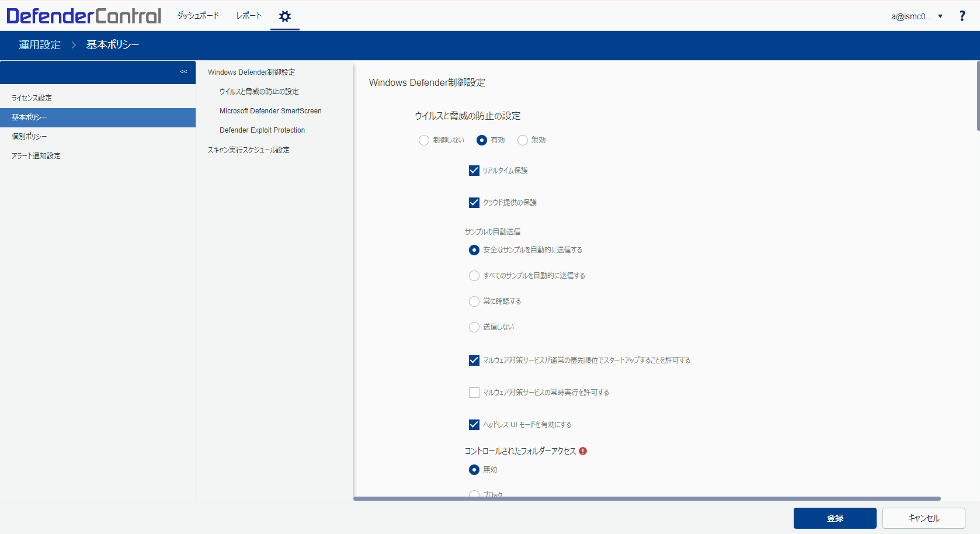The height and width of the screenshot is (534, 980).
Task: Open the settings gear icon tab
Action: tap(285, 16)
